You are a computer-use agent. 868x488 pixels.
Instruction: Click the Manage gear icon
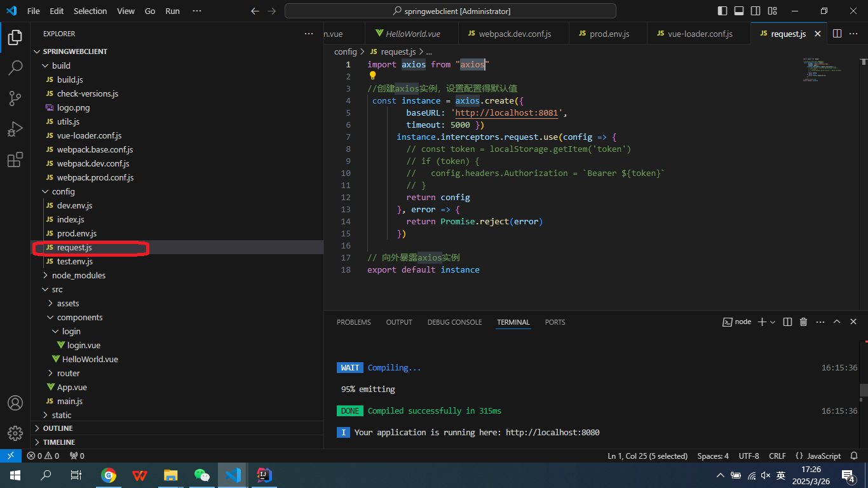[x=15, y=433]
